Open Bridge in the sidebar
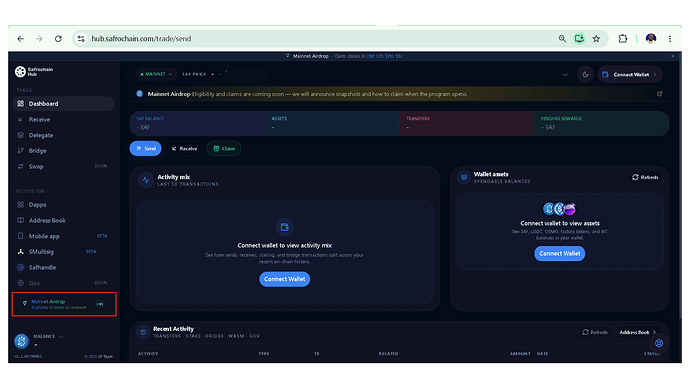The height and width of the screenshot is (388, 690). tap(63, 150)
